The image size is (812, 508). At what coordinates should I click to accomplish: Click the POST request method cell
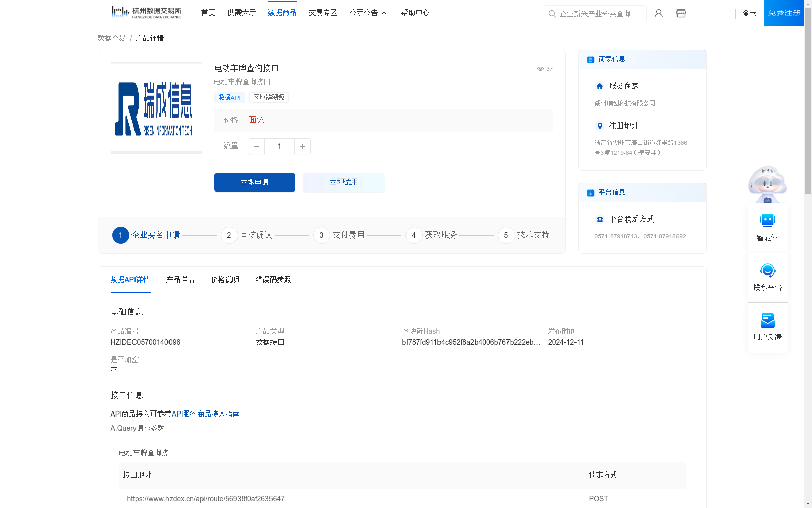tap(599, 499)
